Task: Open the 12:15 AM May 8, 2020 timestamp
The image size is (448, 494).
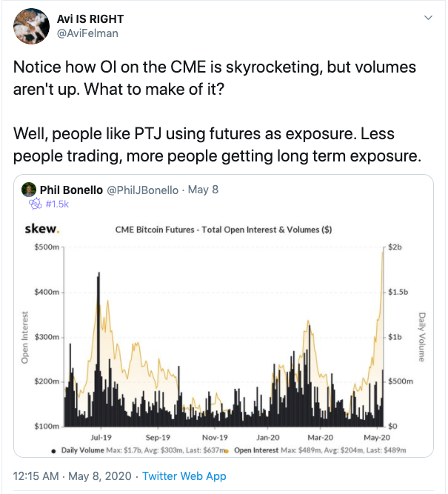Action: [x=72, y=476]
